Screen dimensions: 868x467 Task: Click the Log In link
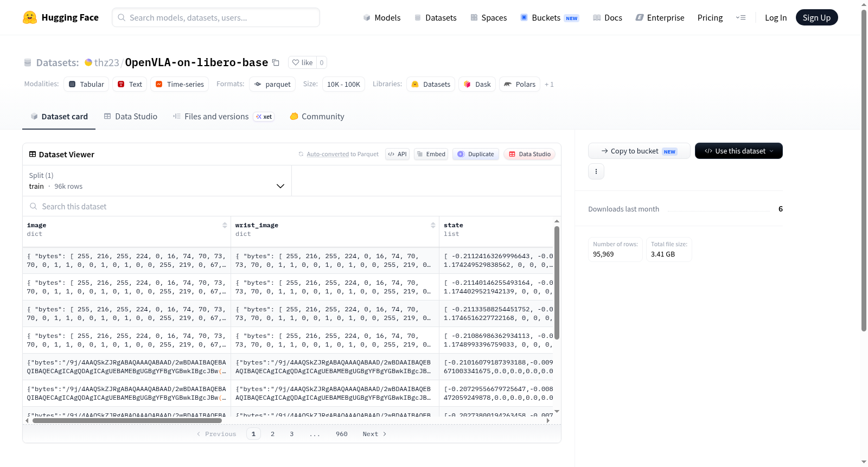(x=776, y=18)
